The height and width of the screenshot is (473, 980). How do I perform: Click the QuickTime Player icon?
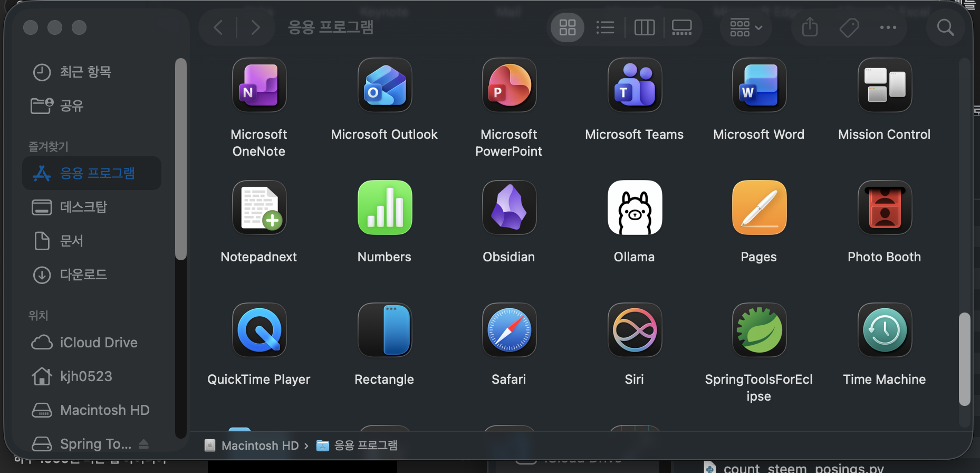pos(259,330)
